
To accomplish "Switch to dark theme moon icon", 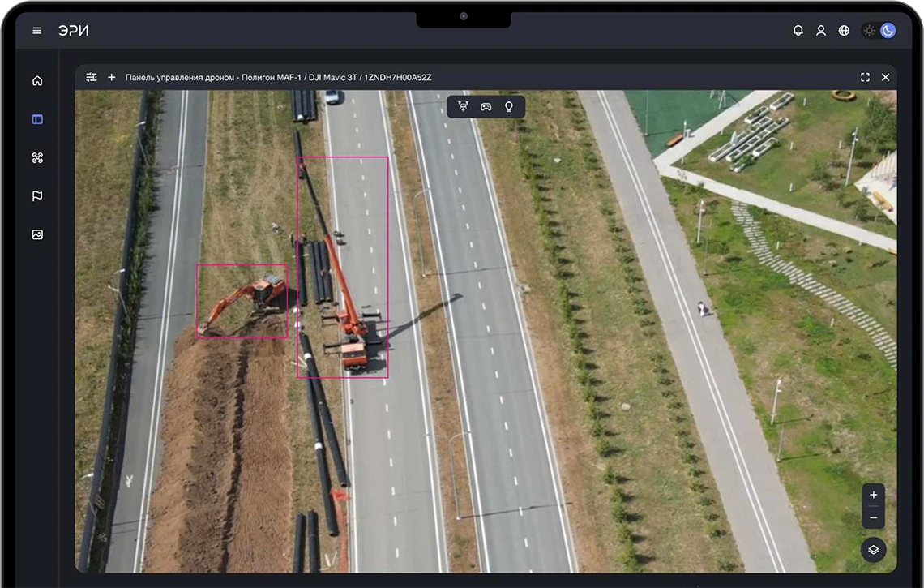I will coord(888,31).
